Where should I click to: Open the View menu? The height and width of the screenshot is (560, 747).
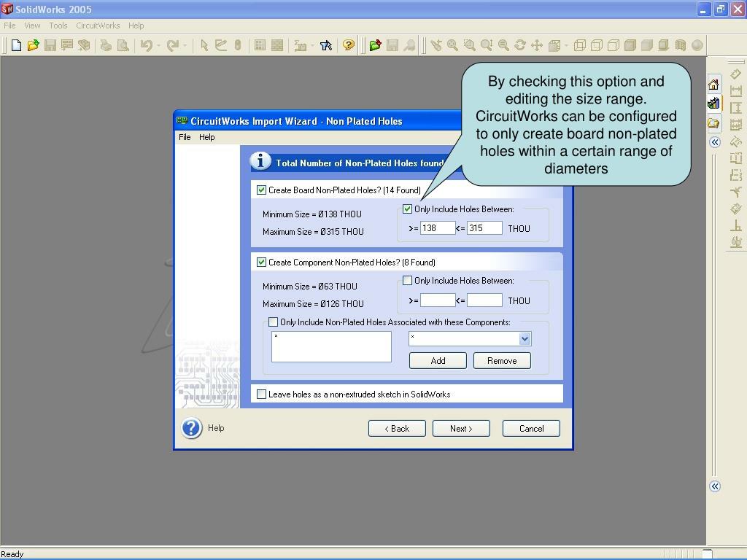click(32, 26)
